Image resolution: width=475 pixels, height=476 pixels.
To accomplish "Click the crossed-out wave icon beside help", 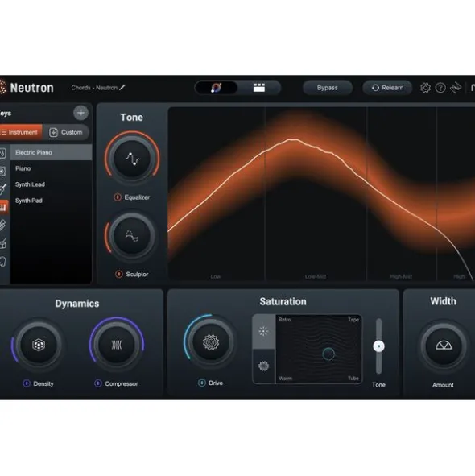I will [x=456, y=88].
